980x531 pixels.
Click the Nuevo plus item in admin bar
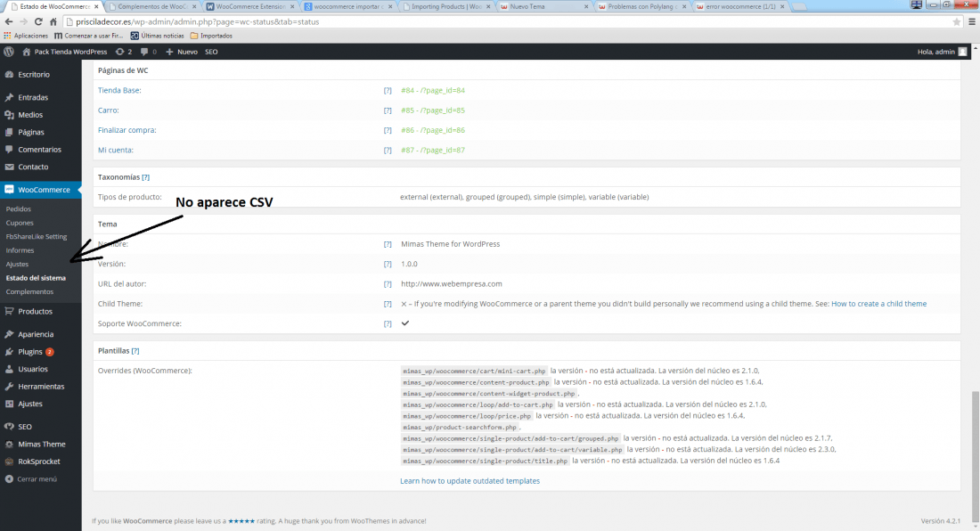pyautogui.click(x=182, y=52)
